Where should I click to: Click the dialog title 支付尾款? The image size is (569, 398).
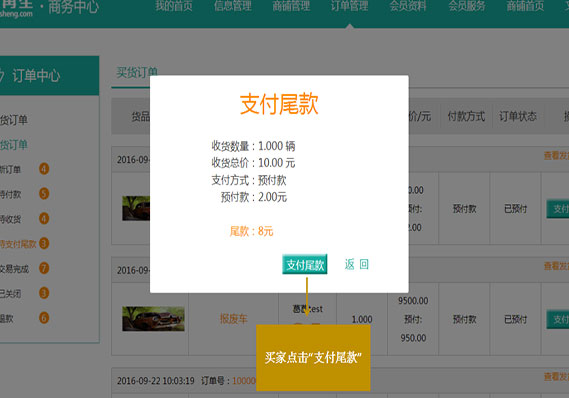(x=279, y=104)
